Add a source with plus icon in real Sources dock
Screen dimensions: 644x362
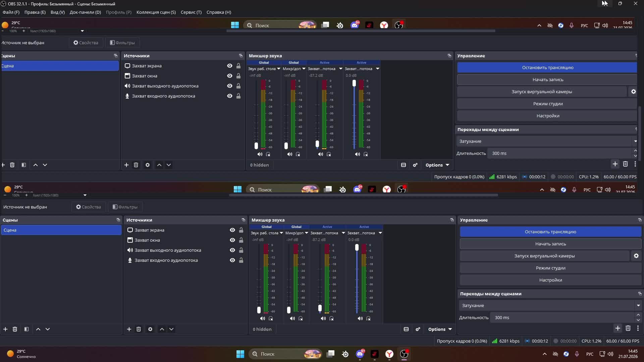(129, 329)
